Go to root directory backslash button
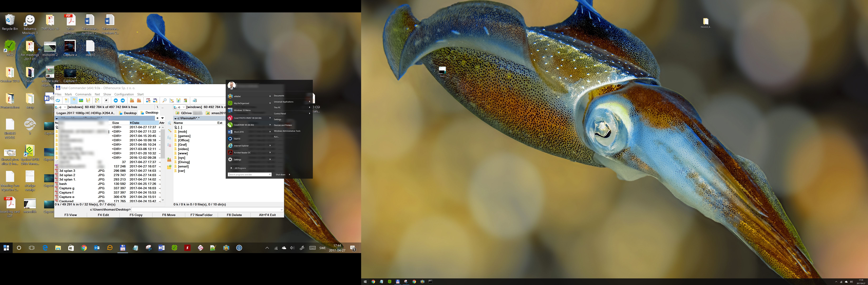The image size is (868, 285). point(157,107)
